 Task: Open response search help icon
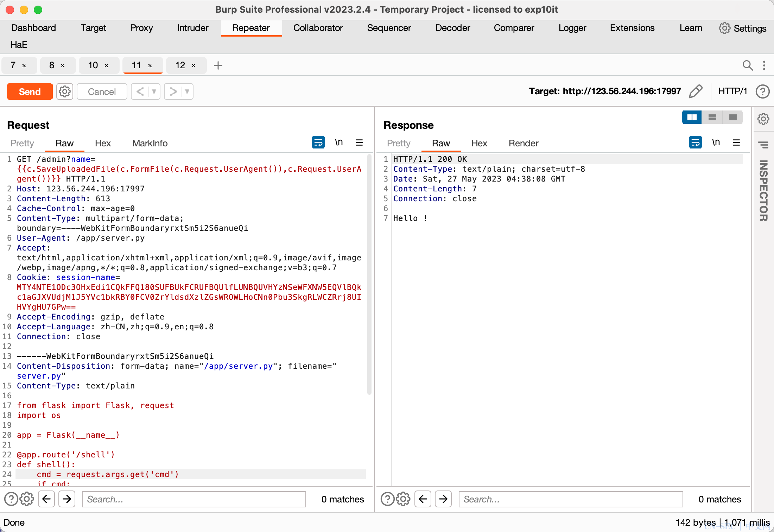(388, 499)
